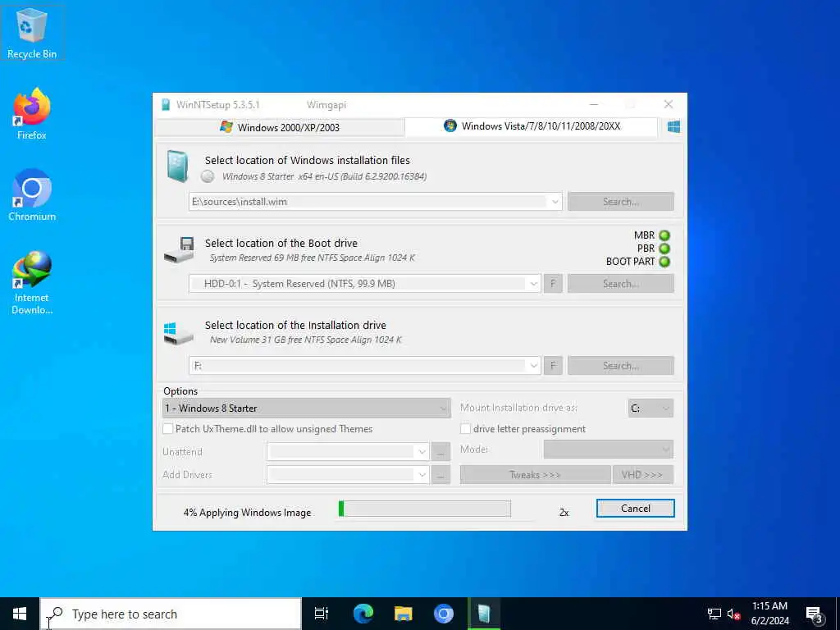
Task: Click the MBR green status light
Action: click(x=664, y=235)
